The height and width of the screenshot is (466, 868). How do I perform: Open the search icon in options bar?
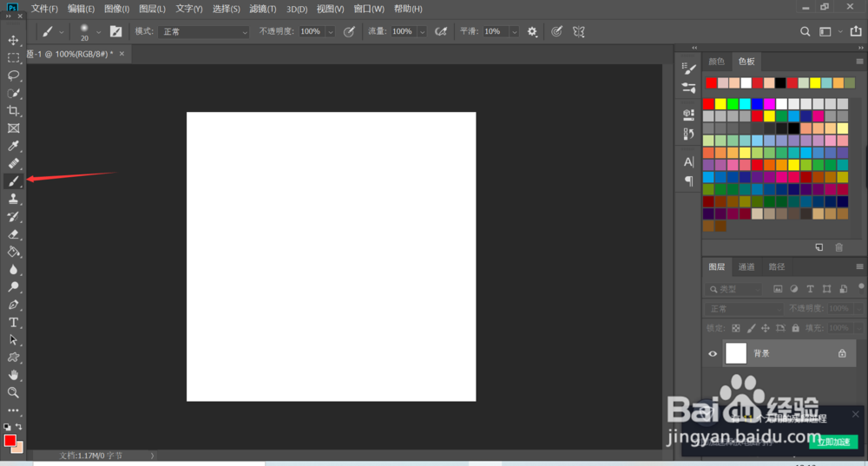[805, 31]
